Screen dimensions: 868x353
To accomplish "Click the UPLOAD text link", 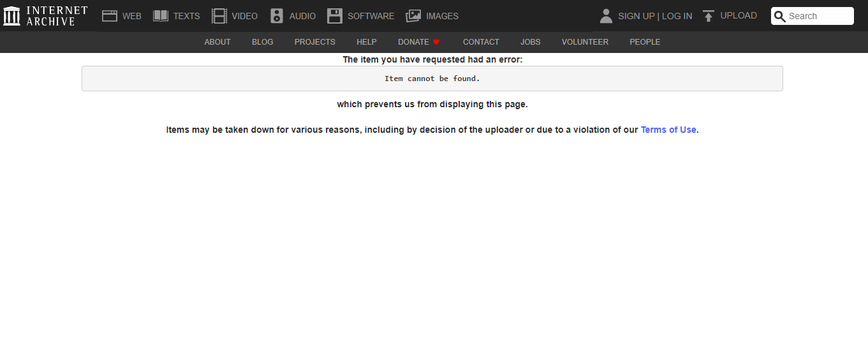I will tap(739, 16).
